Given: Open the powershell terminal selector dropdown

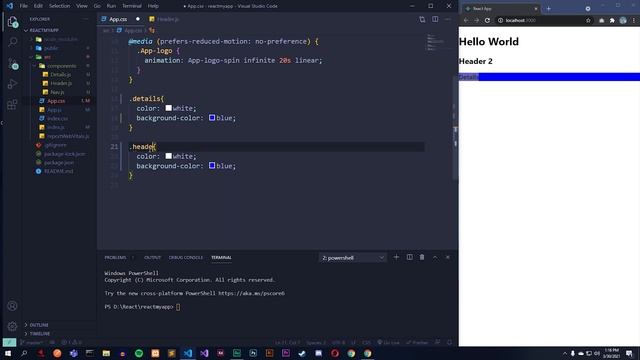Looking at the screenshot, I should click(x=353, y=258).
